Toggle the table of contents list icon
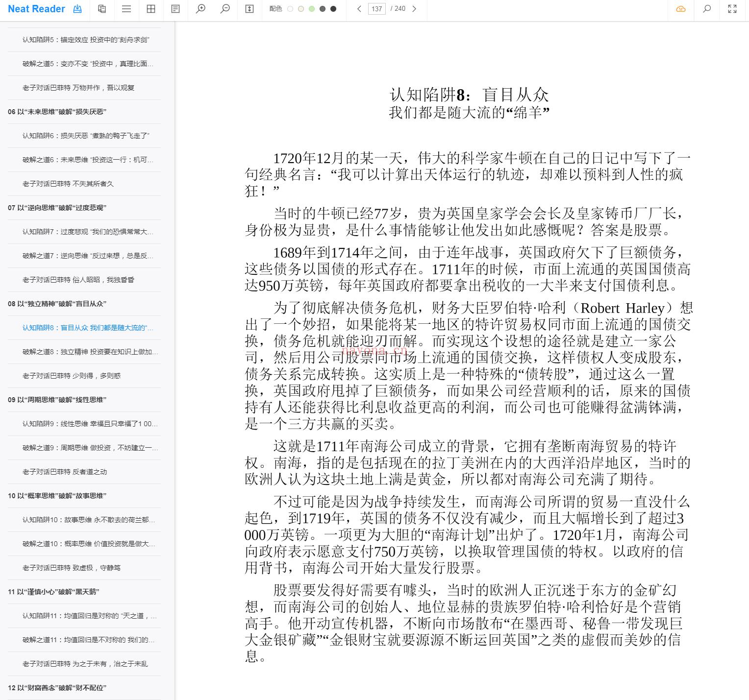 [x=126, y=9]
